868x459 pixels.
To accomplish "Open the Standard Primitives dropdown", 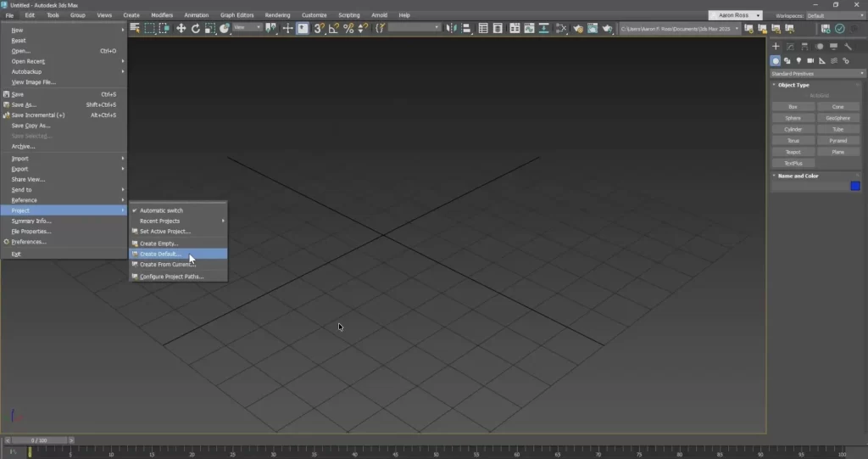I will coord(817,74).
